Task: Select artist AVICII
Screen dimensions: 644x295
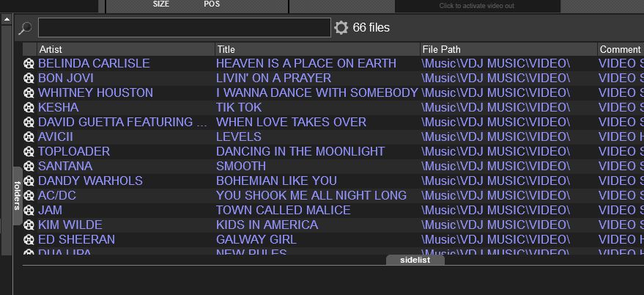Action: point(56,136)
